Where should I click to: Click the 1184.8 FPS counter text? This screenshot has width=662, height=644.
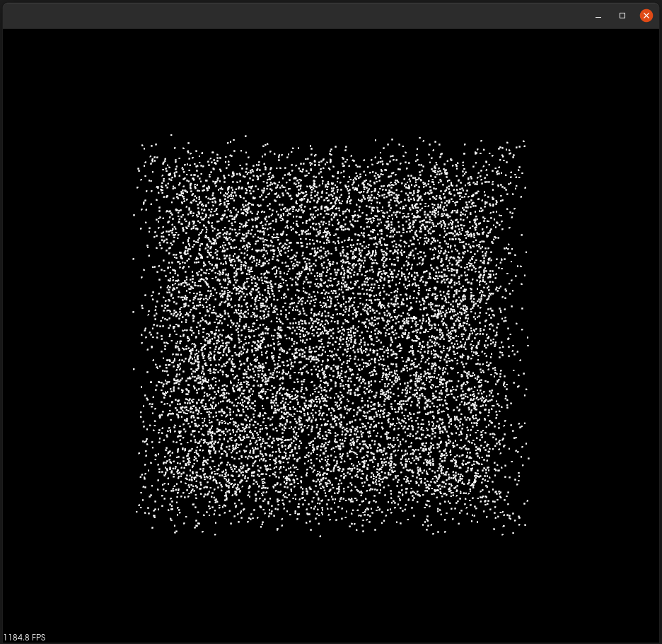pos(24,637)
